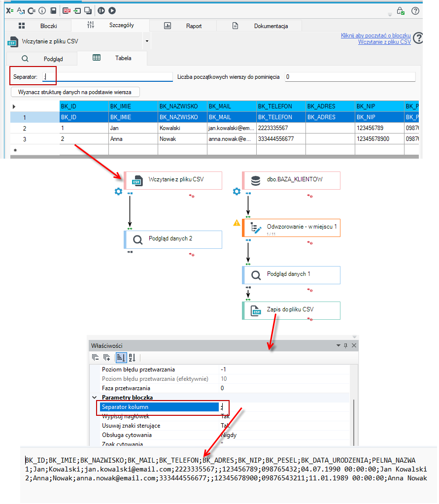
Task: Switch to the Bloczki tab
Action: tap(38, 26)
